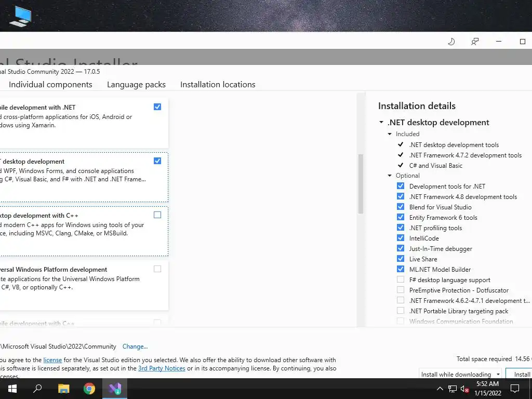Click the Installation details heading
Screen dimensions: 532x399
pyautogui.click(x=417, y=106)
